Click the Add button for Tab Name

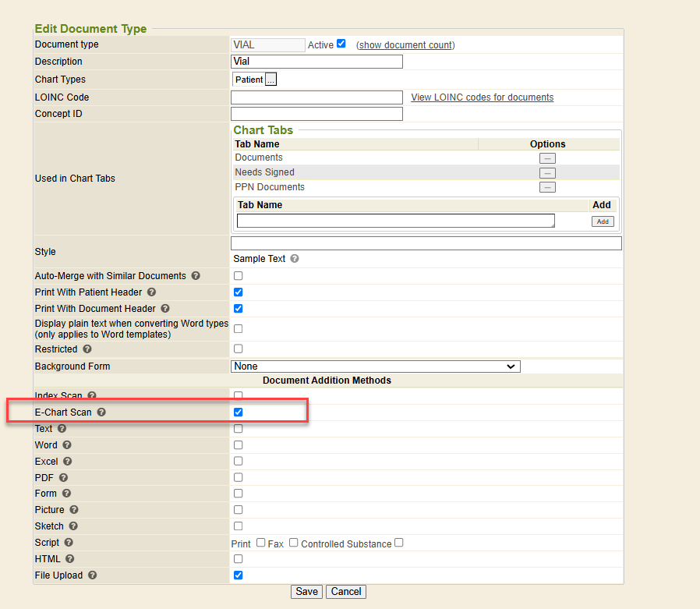(x=602, y=221)
